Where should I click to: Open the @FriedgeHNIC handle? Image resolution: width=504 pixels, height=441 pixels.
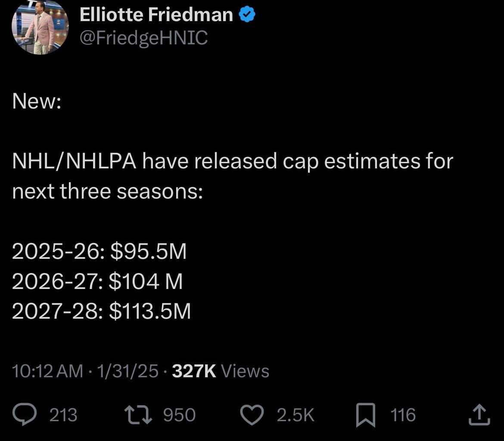coord(143,39)
